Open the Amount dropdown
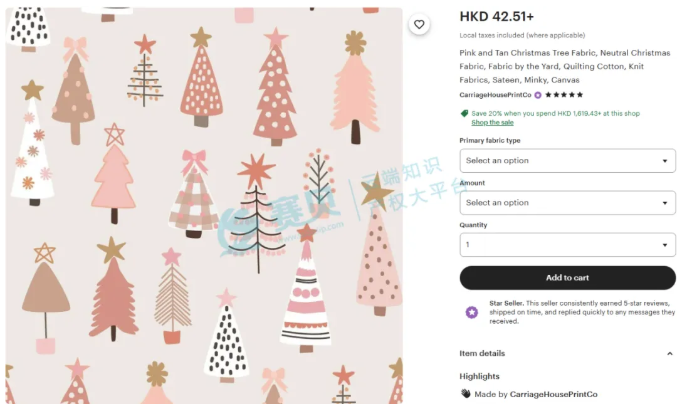 [x=568, y=203]
